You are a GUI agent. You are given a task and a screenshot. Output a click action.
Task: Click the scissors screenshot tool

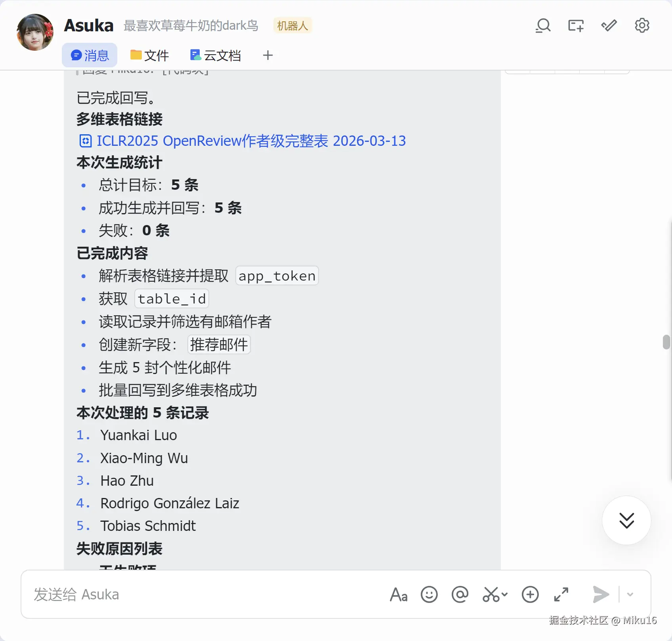click(x=491, y=595)
